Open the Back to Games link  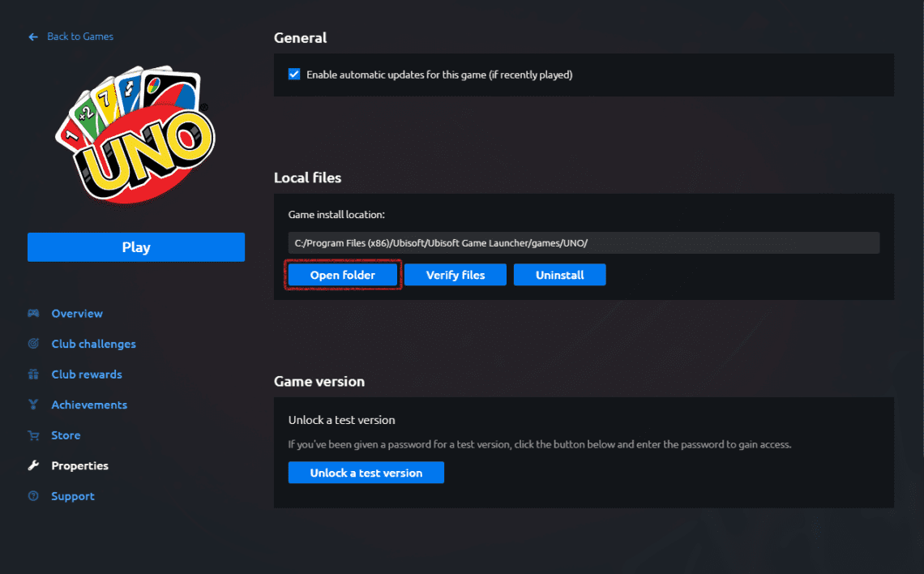tap(78, 36)
